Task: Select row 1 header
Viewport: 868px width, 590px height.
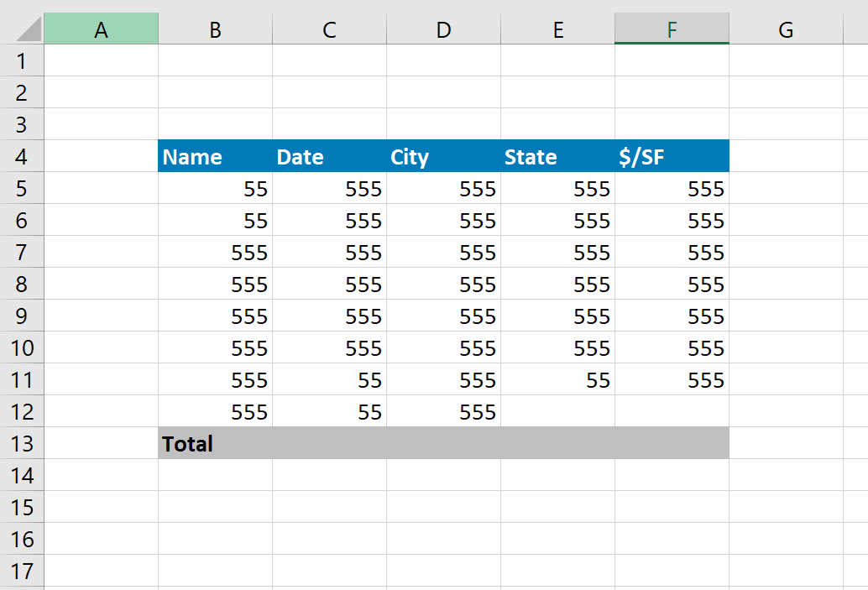Action: (23, 60)
